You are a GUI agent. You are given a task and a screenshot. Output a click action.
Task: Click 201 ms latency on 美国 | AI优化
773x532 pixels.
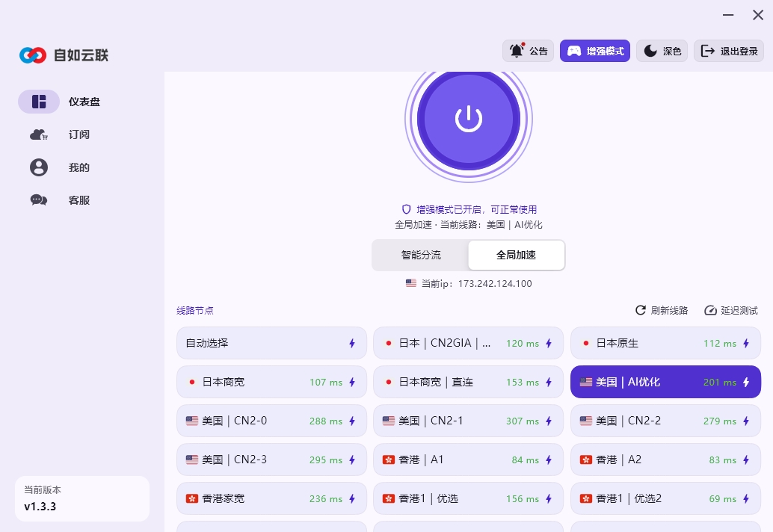point(720,383)
